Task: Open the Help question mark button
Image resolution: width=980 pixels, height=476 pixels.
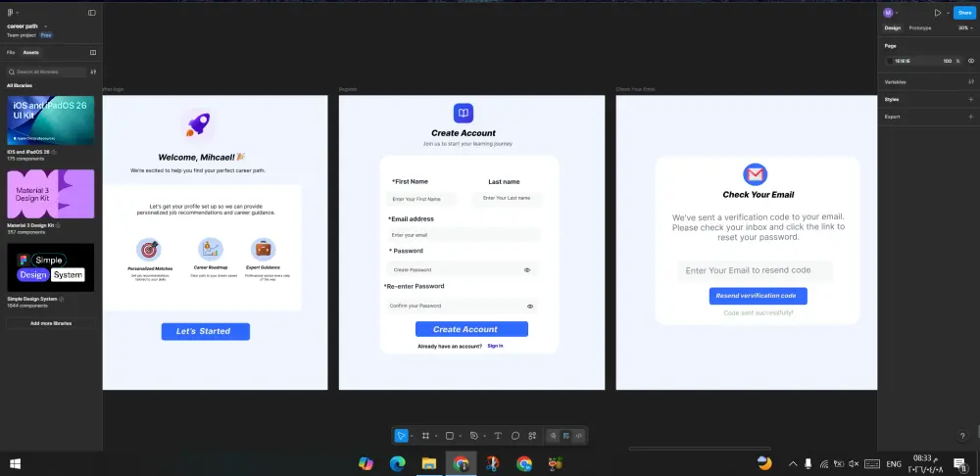Action: coord(962,436)
